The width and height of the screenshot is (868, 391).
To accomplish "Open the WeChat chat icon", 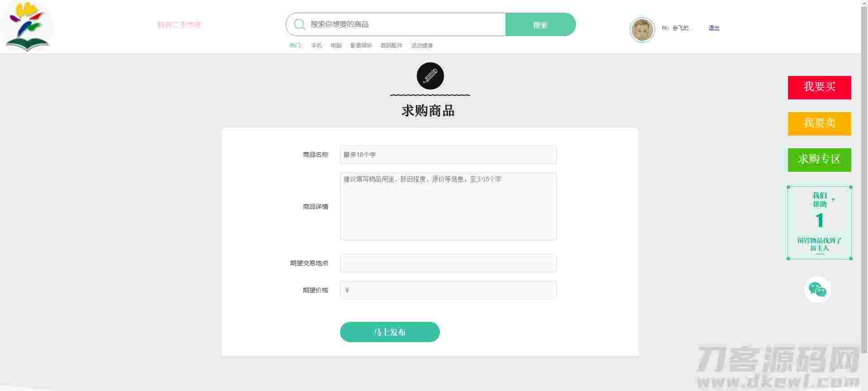I will (817, 289).
